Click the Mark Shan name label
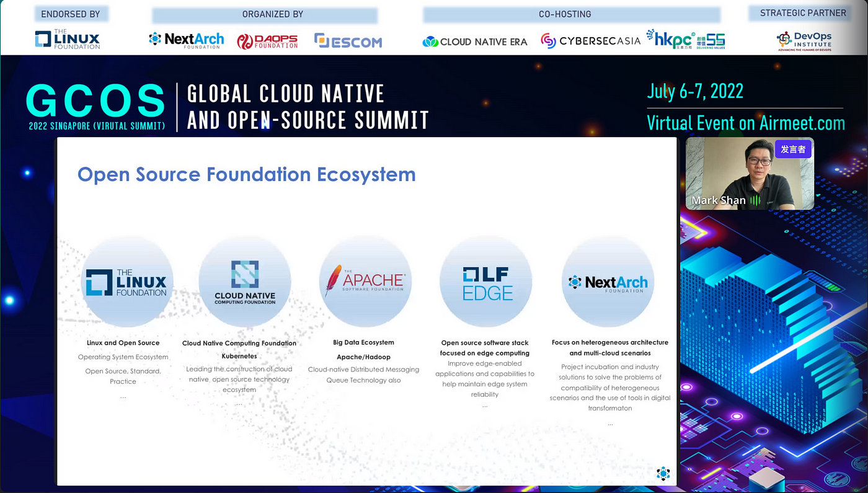The image size is (868, 493). pos(719,200)
